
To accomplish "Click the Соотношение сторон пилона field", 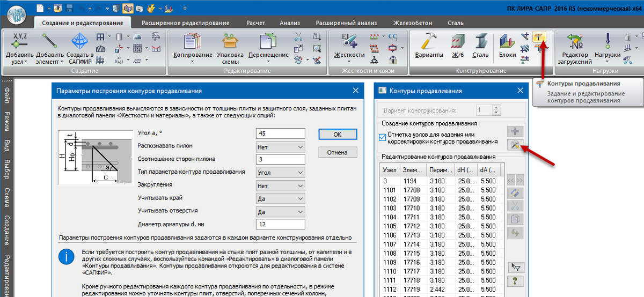I will (x=281, y=159).
